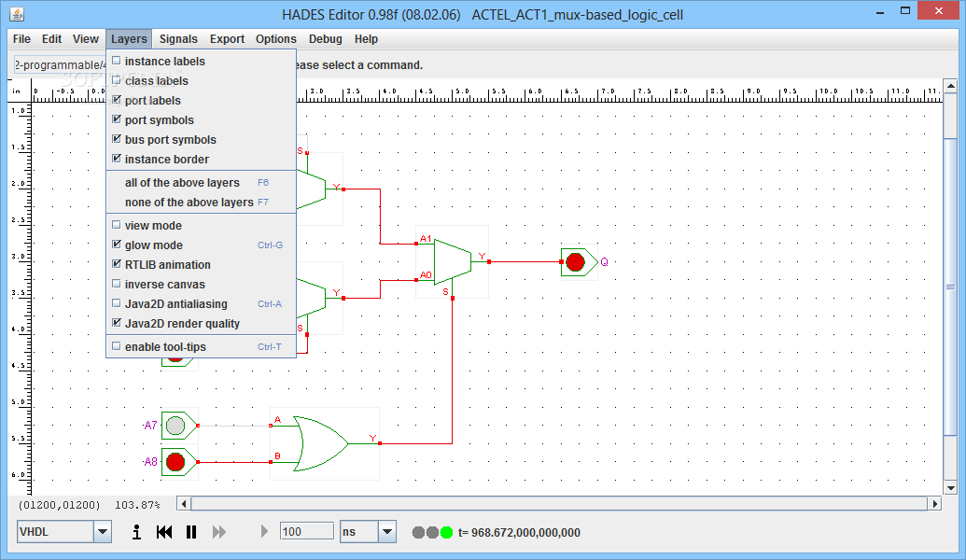Image resolution: width=966 pixels, height=560 pixels.
Task: Click the simulation step value field showing 100
Action: tap(307, 532)
